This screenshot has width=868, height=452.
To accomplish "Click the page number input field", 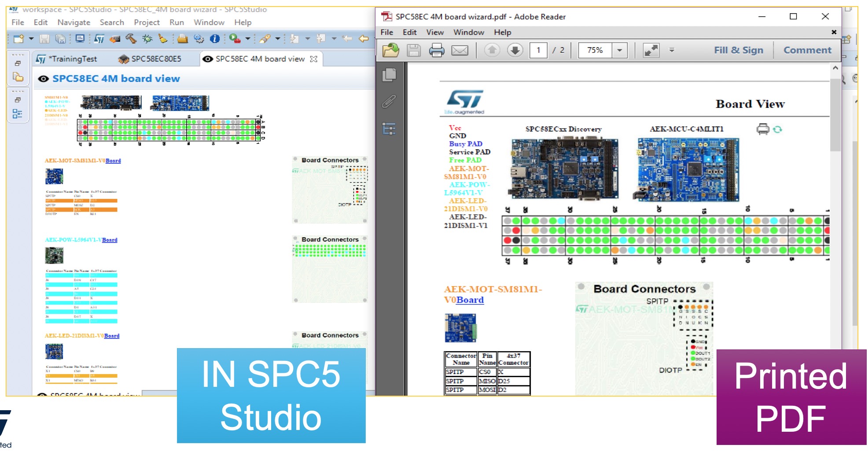I will (538, 50).
